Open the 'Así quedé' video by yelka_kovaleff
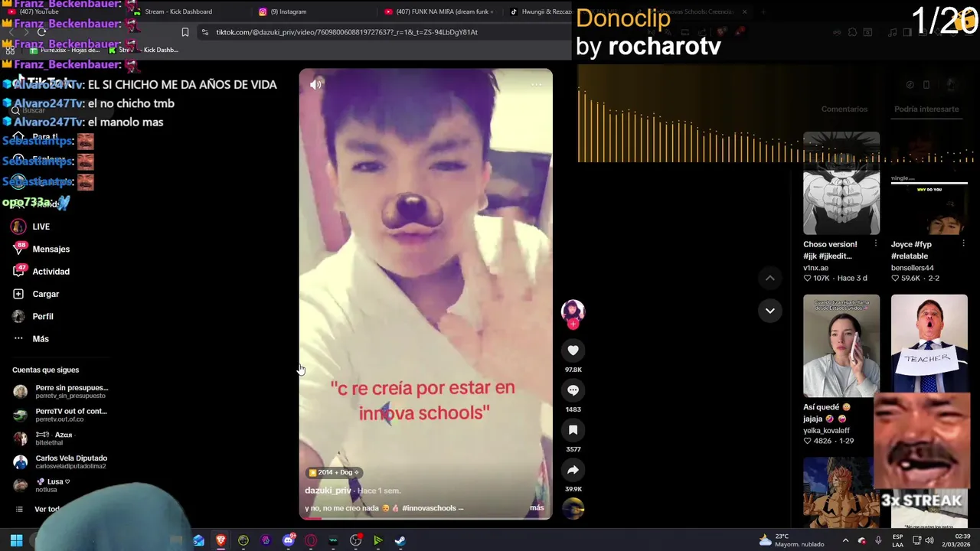 click(x=841, y=346)
